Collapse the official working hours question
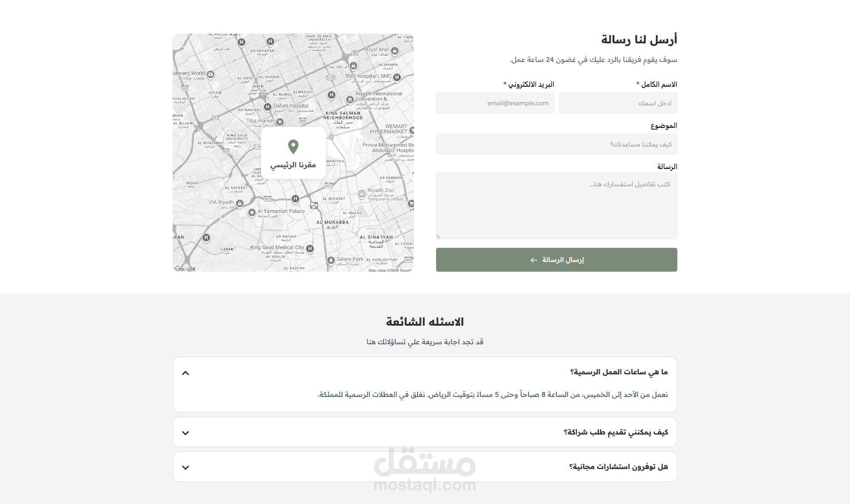The height and width of the screenshot is (504, 850). pos(185,373)
